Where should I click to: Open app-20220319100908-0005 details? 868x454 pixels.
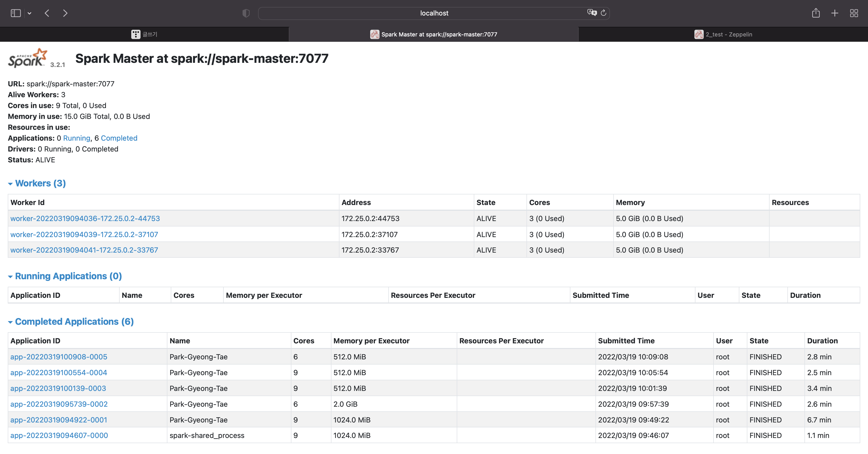(59, 357)
